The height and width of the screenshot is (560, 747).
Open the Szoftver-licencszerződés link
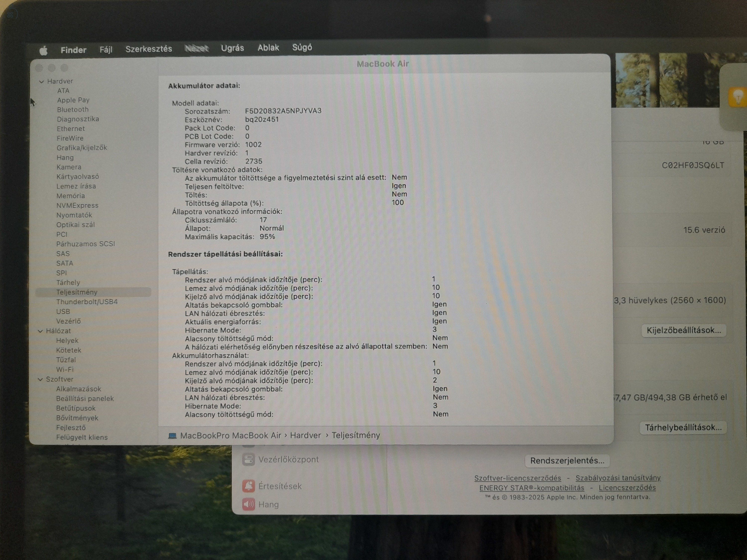(x=517, y=478)
